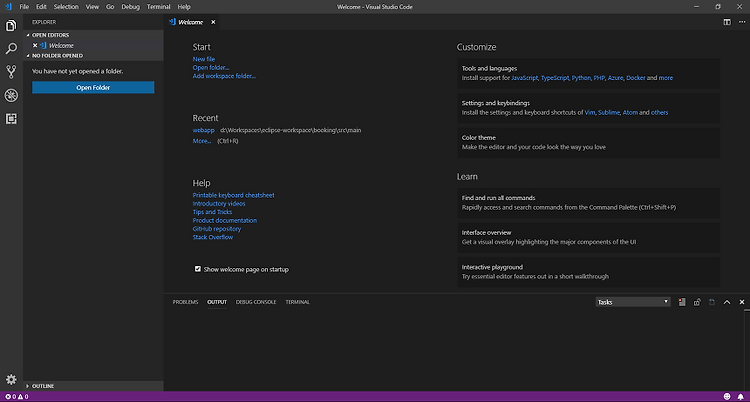This screenshot has width=750, height=402.
Task: Install Sublime keybindings link
Action: pos(609,112)
